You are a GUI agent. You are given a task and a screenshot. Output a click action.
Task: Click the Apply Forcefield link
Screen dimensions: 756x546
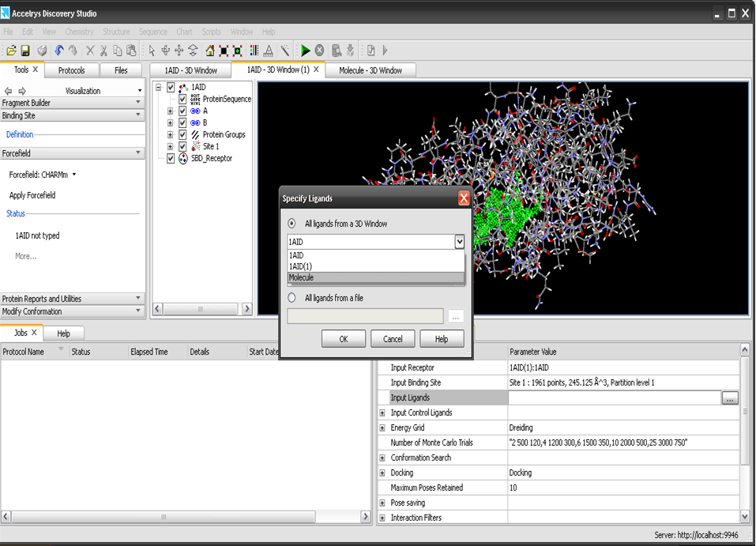32,195
